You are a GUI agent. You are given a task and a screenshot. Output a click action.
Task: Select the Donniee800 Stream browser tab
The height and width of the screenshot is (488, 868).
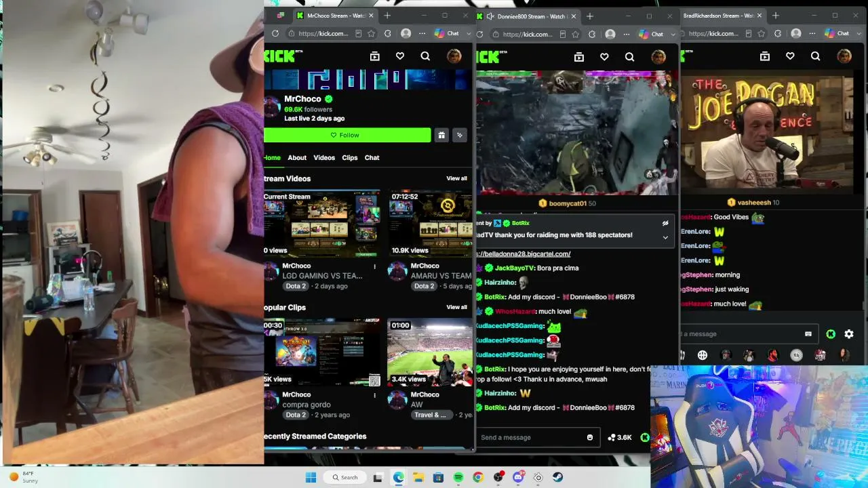(x=527, y=16)
